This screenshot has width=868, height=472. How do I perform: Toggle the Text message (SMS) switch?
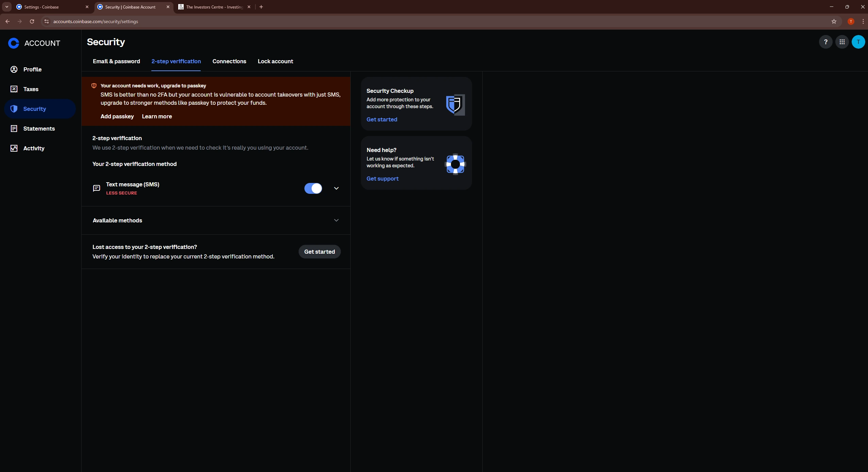click(313, 188)
